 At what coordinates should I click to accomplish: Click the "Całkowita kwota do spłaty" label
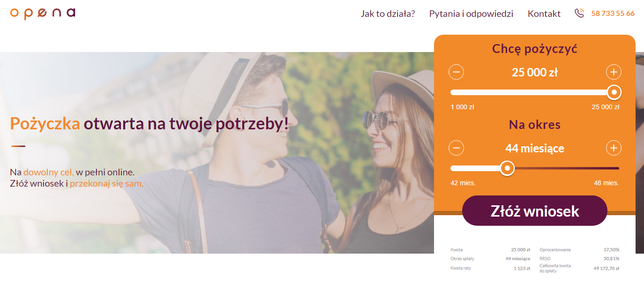pos(555,268)
